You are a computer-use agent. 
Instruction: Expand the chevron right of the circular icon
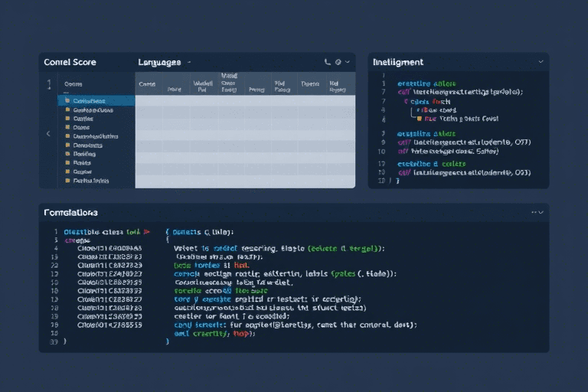click(348, 62)
